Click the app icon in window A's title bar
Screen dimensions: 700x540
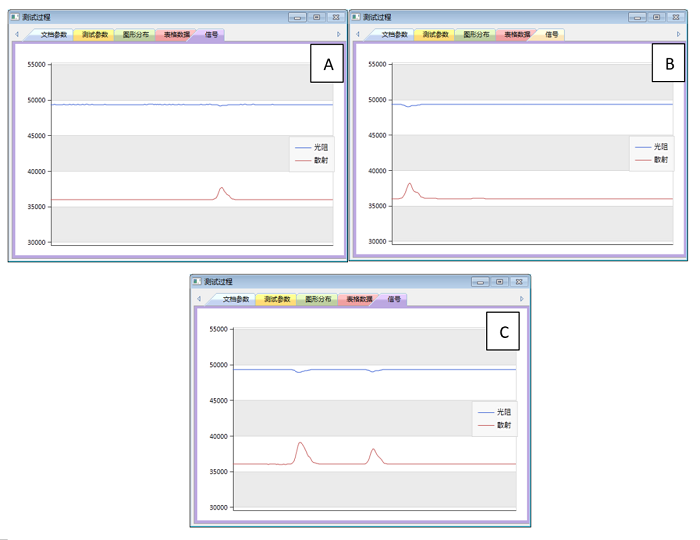coord(15,17)
